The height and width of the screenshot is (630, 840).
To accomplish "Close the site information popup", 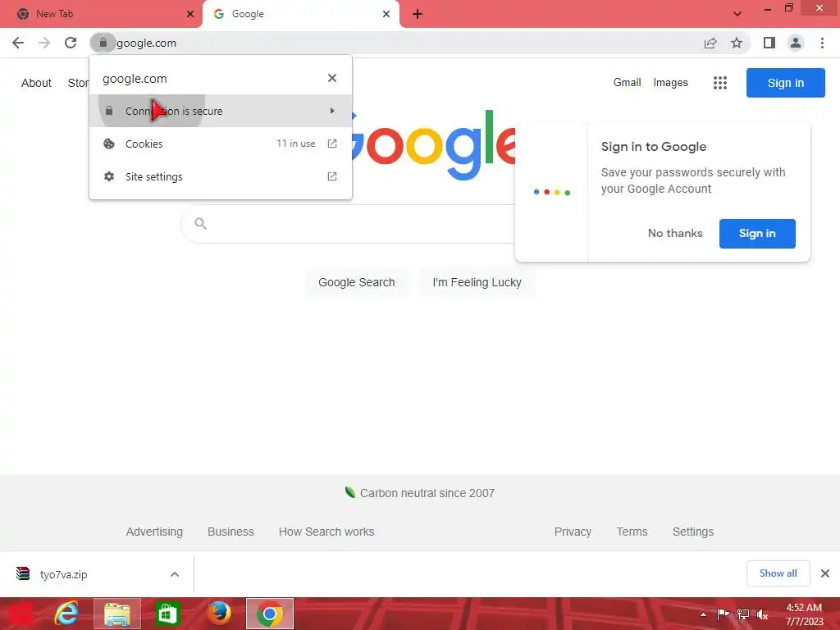I will [332, 78].
